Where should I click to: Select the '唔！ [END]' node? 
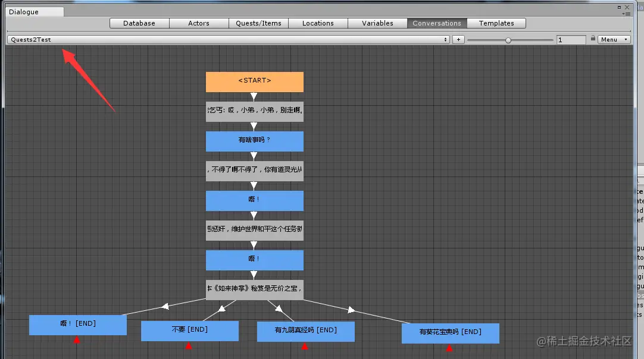point(78,325)
